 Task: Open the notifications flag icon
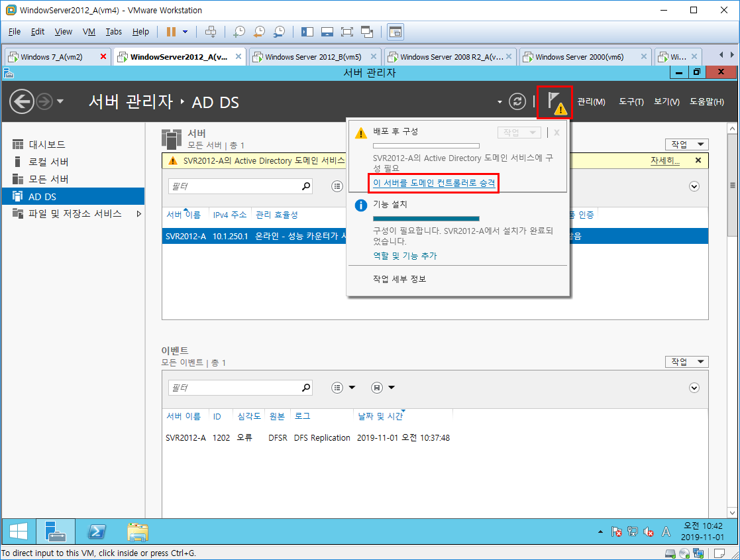555,102
